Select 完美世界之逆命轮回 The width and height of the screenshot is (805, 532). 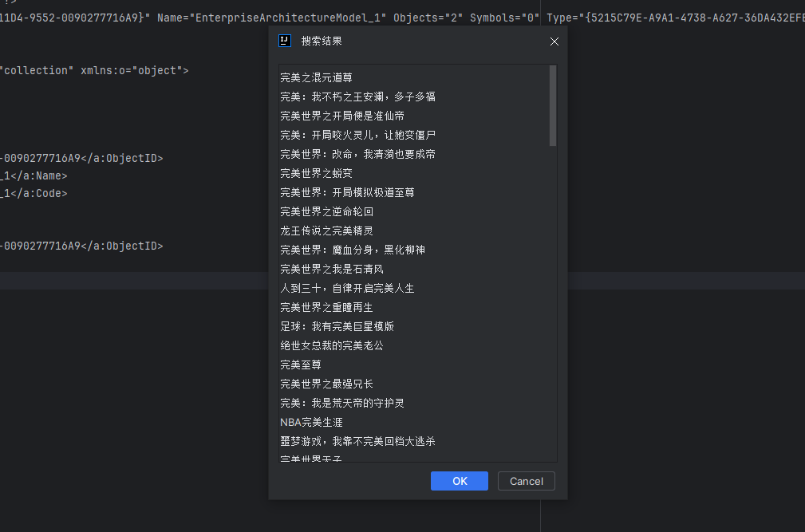tap(327, 211)
